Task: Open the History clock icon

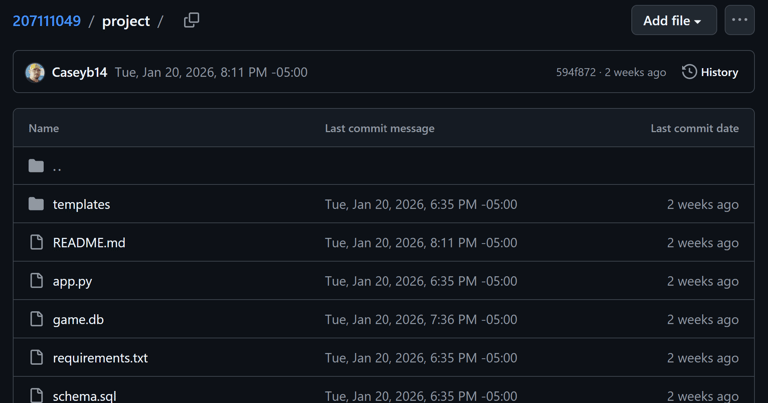Action: pyautogui.click(x=689, y=72)
